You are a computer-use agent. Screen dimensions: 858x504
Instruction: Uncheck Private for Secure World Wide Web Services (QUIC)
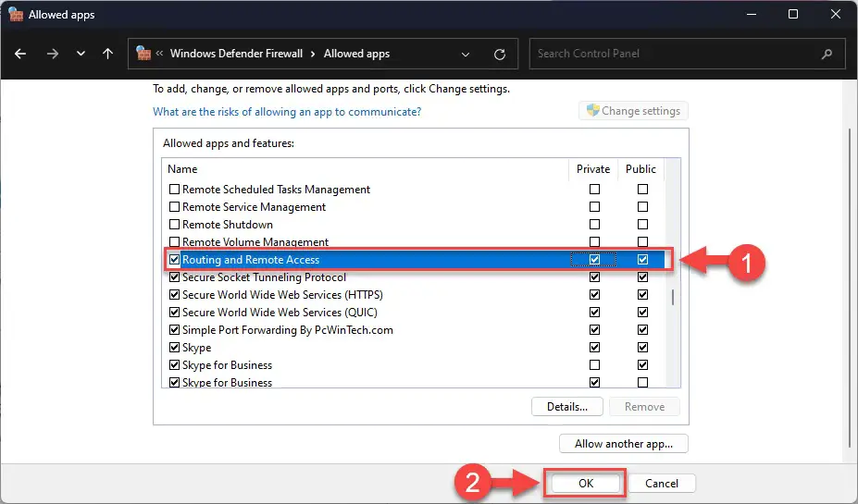click(x=594, y=312)
